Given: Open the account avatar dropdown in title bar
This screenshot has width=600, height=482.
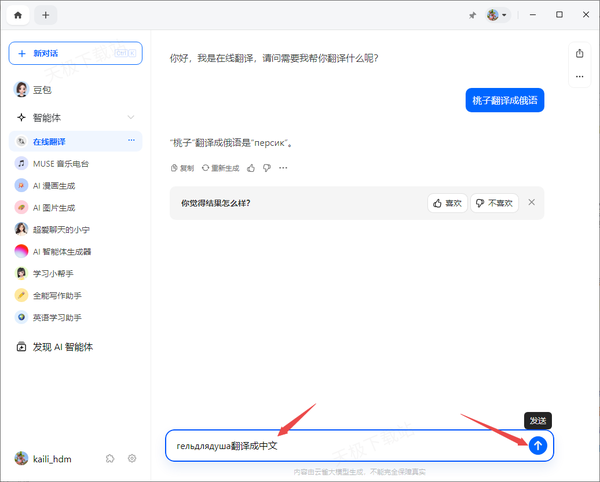Looking at the screenshot, I should point(496,15).
